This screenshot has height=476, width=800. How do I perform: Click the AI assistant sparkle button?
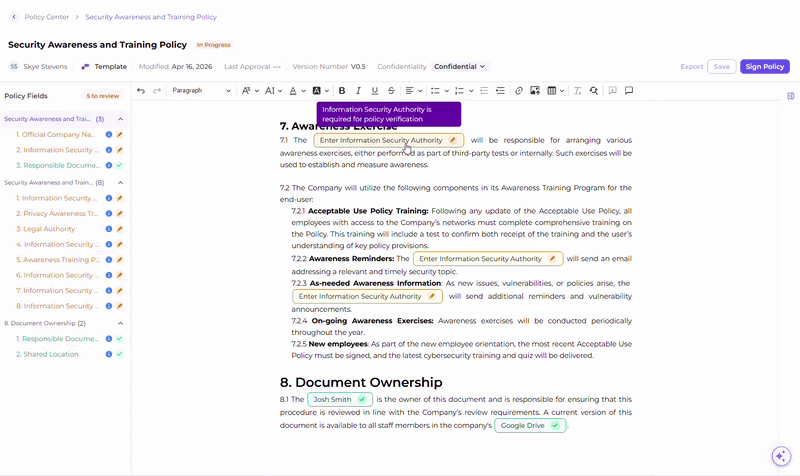(781, 456)
